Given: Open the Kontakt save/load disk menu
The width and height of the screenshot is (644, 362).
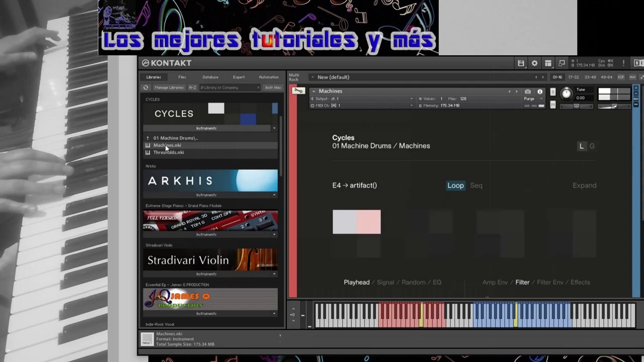Looking at the screenshot, I should point(521,63).
